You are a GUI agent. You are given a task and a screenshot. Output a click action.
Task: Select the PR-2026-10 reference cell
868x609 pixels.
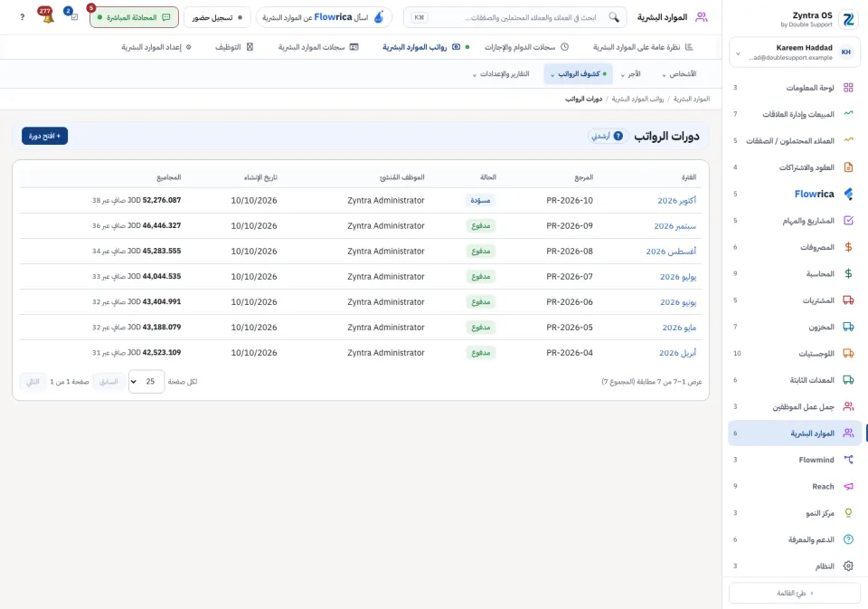pyautogui.click(x=569, y=201)
